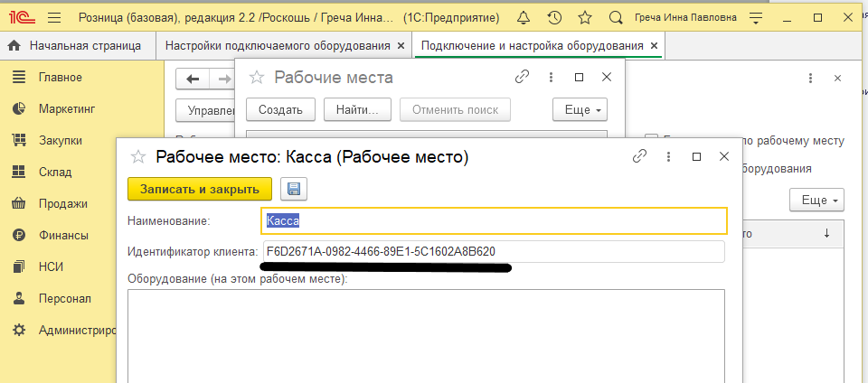Open the 1C main menu hamburger icon
The image size is (868, 383).
53,18
